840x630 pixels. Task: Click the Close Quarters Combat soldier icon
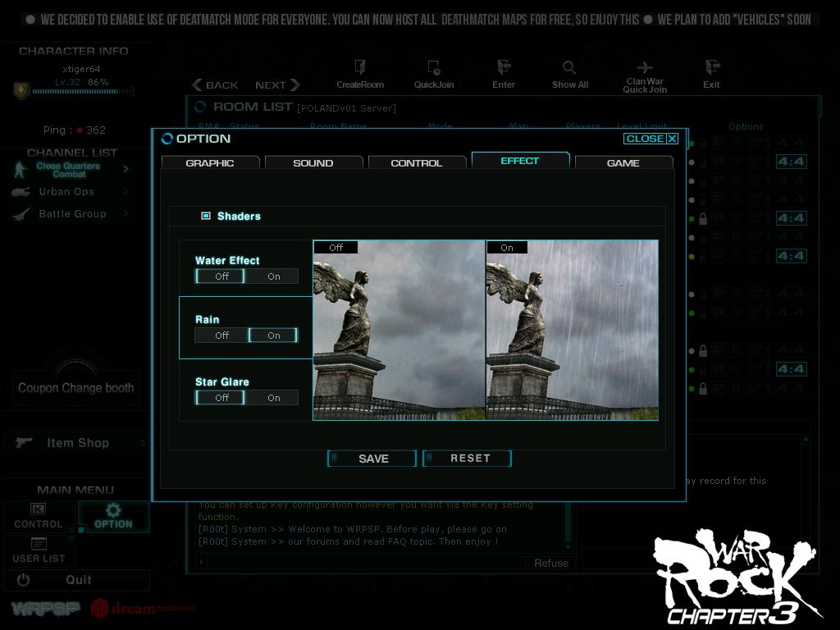21,170
